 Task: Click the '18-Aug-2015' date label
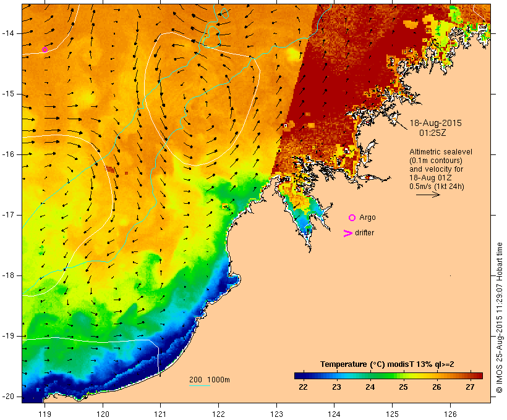(435, 123)
